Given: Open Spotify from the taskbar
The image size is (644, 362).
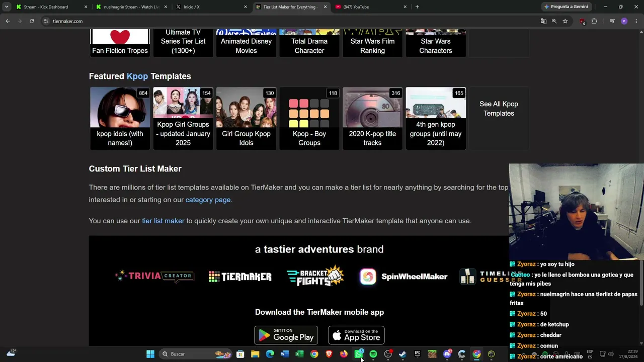Looking at the screenshot, I should click(x=373, y=354).
